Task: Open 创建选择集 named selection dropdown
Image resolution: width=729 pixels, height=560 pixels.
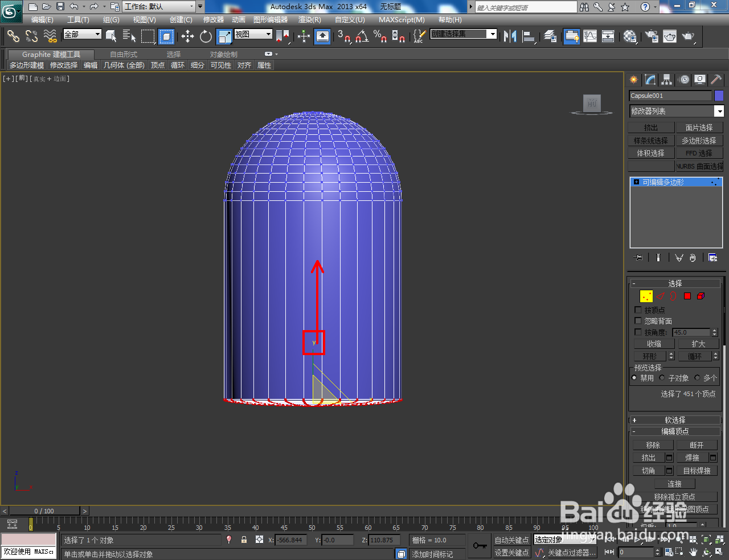Action: (464, 34)
